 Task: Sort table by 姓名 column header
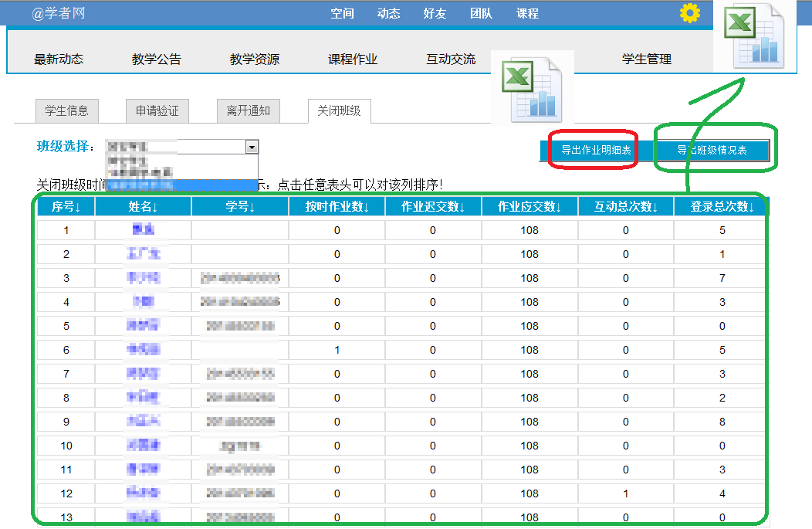pos(143,206)
